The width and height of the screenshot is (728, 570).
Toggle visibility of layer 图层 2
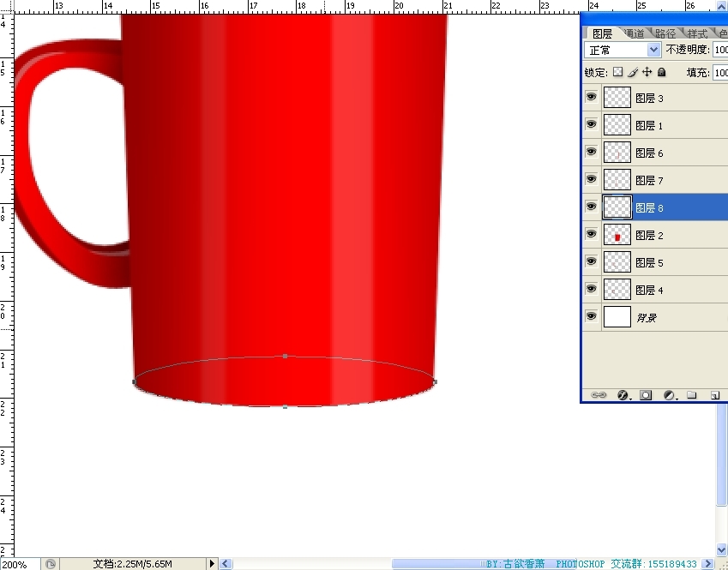[591, 235]
